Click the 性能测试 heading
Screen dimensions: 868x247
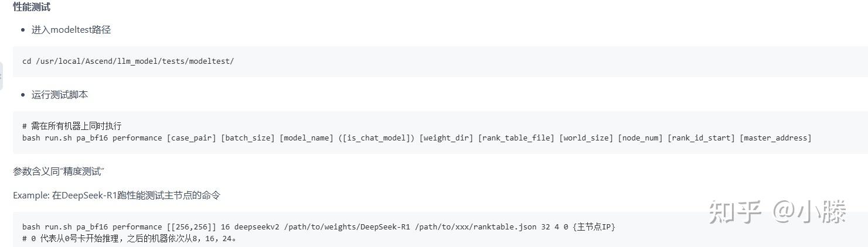32,8
